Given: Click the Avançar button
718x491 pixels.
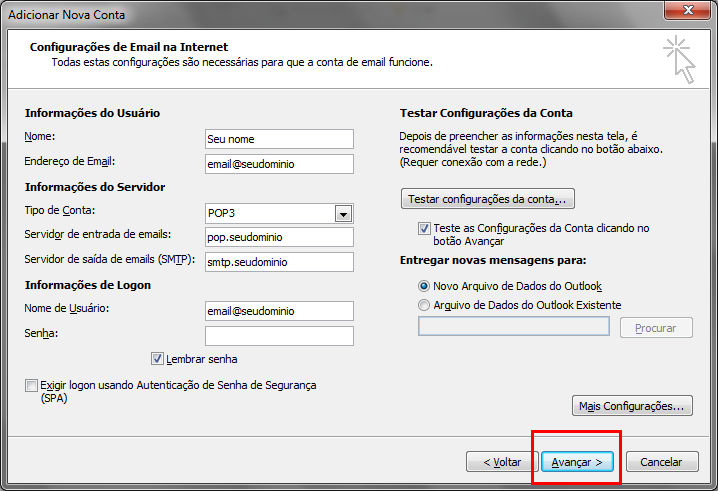Looking at the screenshot, I should pyautogui.click(x=576, y=462).
